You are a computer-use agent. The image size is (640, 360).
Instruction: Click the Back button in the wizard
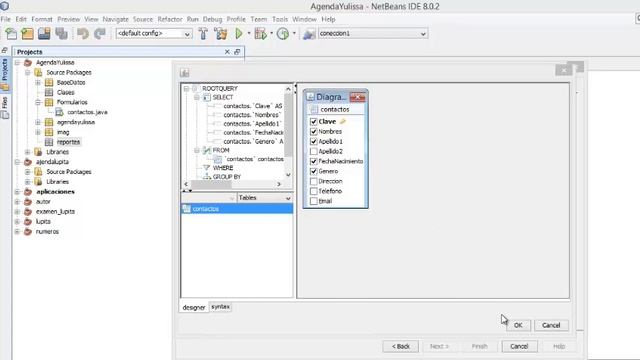[x=400, y=346]
